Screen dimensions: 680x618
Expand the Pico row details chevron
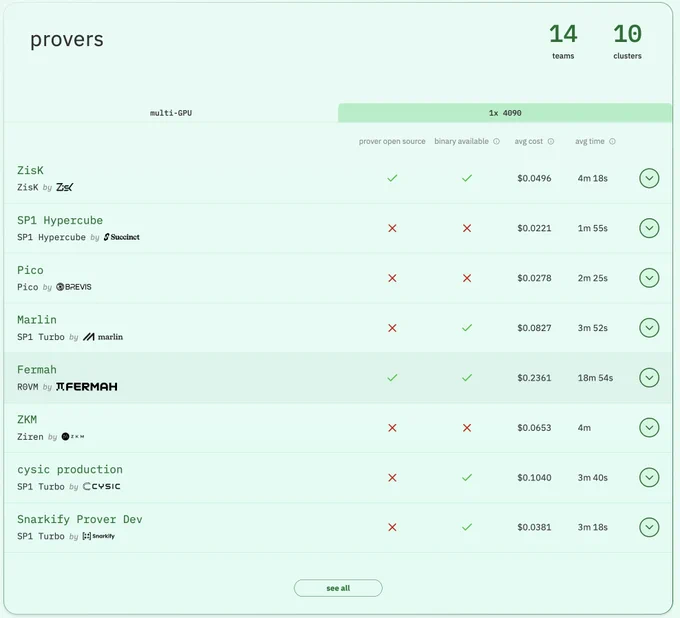tap(649, 278)
